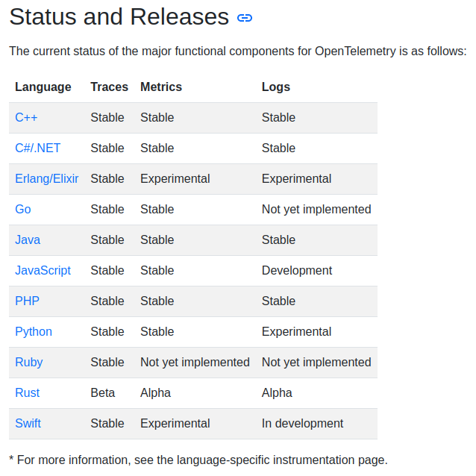Screen dimensions: 476x476
Task: Open the JavaScript language link
Action: click(43, 271)
